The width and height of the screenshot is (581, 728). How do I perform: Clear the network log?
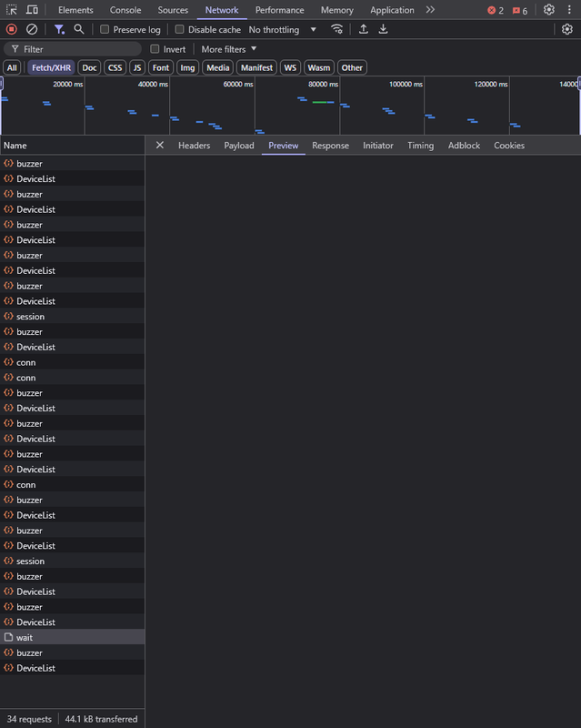pyautogui.click(x=32, y=29)
